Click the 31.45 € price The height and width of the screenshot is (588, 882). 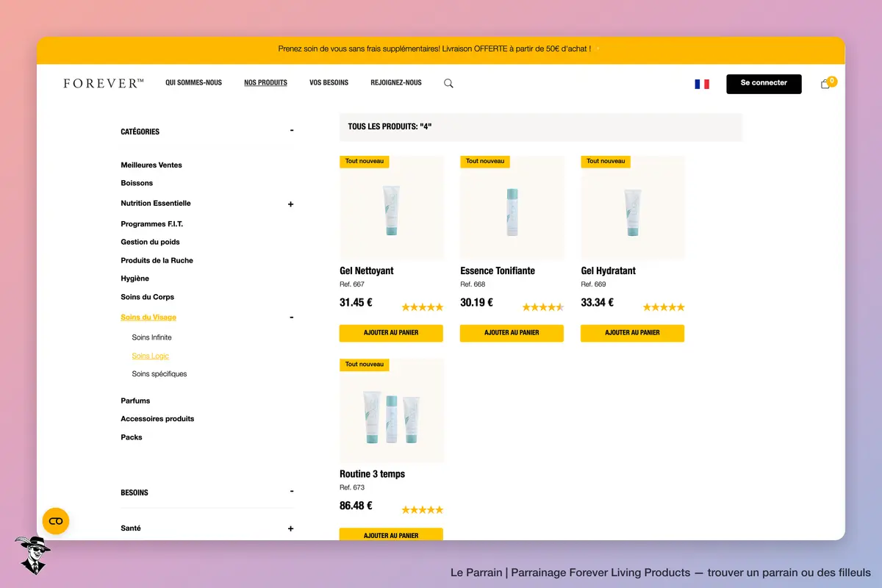(x=356, y=302)
